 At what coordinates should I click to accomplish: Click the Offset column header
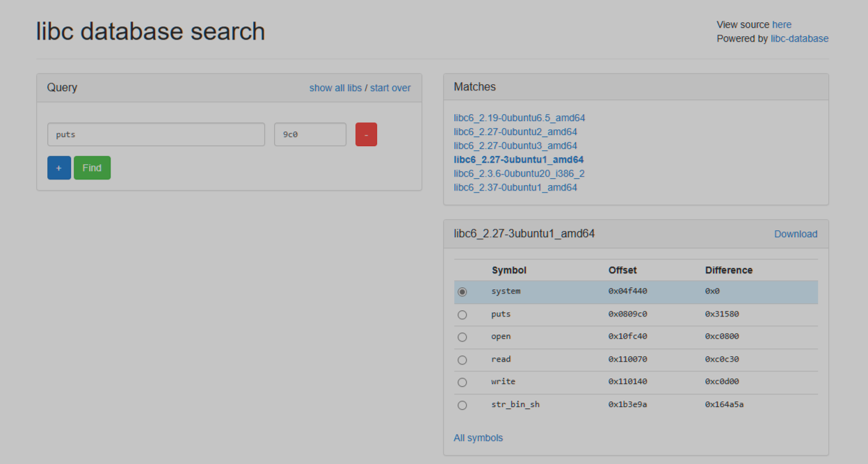click(622, 270)
